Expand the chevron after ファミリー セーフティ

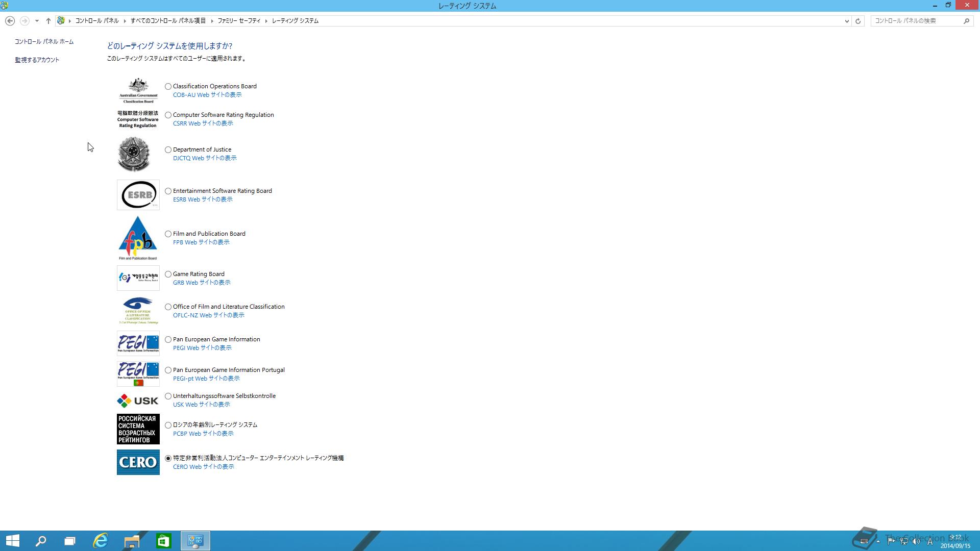click(266, 21)
